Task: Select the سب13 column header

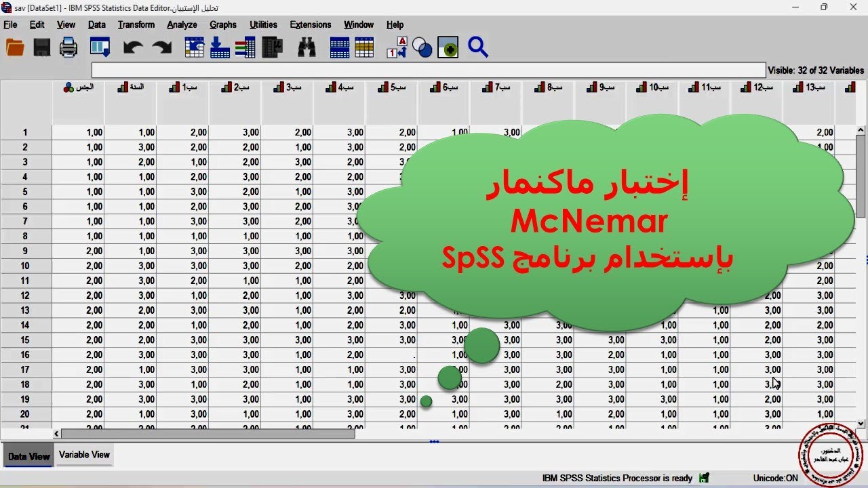Action: [x=809, y=103]
